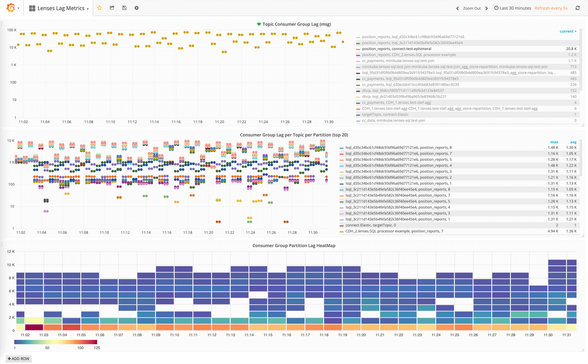The image size is (588, 364).
Task: Open Consumer Group Lag per Topic per Partition menu
Action: point(294,135)
